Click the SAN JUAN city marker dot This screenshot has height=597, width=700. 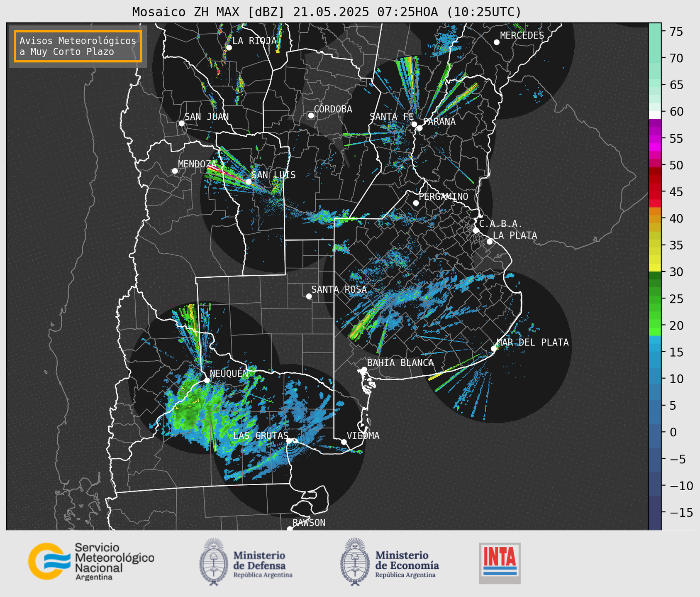point(181,123)
